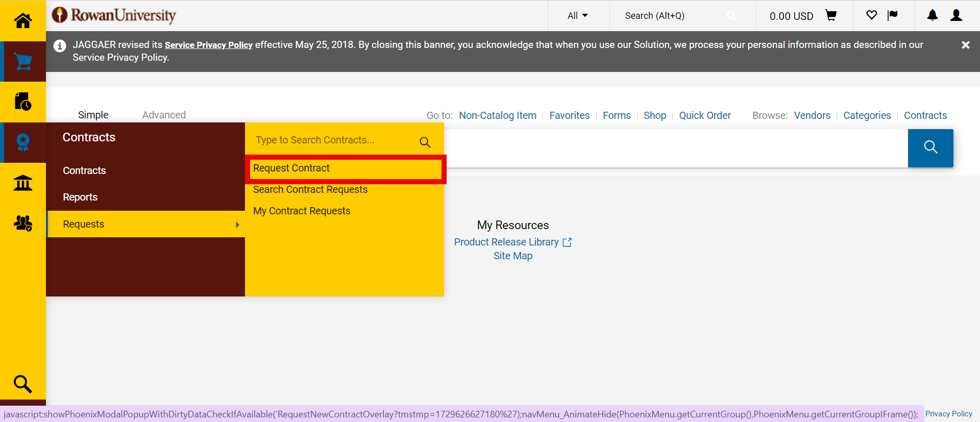Open external link icon beside Product Release Library
This screenshot has height=422, width=980.
point(567,242)
